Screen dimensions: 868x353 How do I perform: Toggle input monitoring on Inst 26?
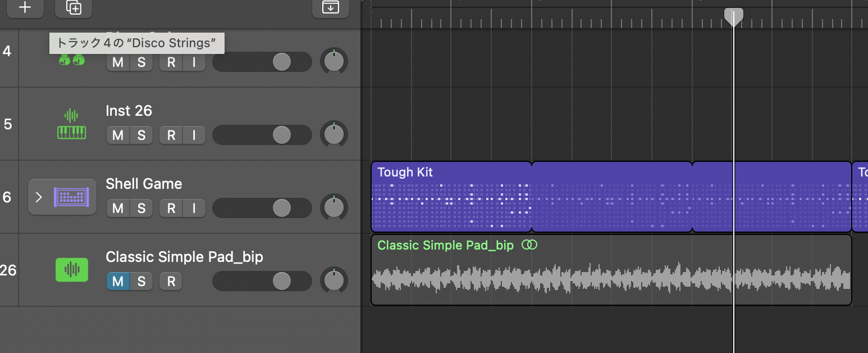tap(194, 135)
